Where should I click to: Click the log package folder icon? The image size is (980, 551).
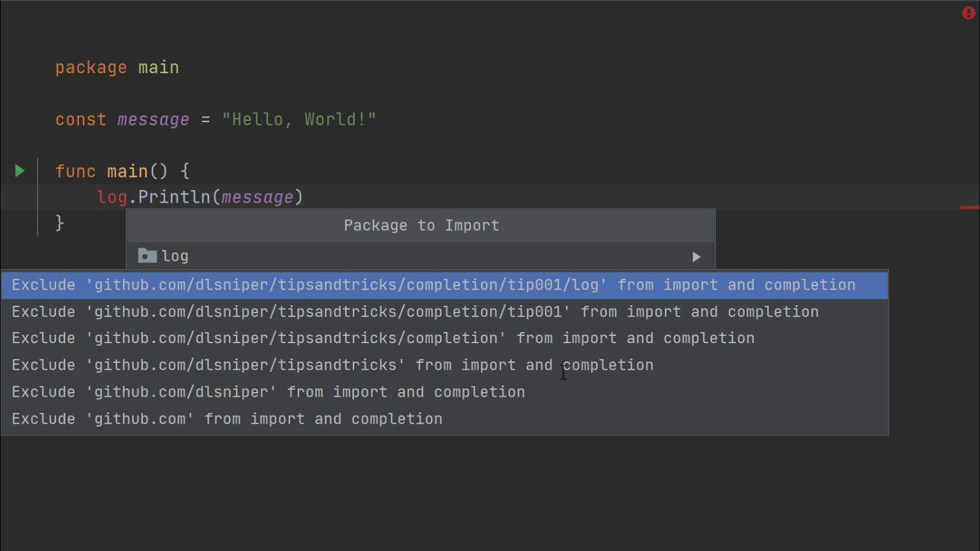pyautogui.click(x=148, y=256)
